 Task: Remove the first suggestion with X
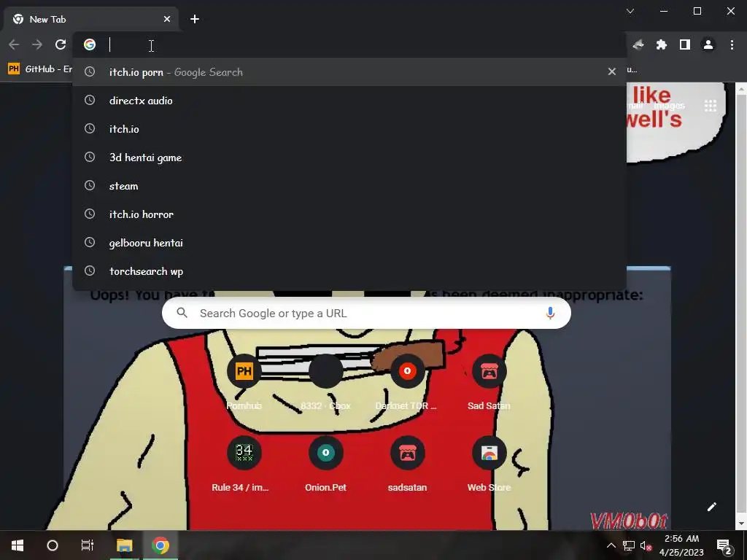(x=612, y=71)
